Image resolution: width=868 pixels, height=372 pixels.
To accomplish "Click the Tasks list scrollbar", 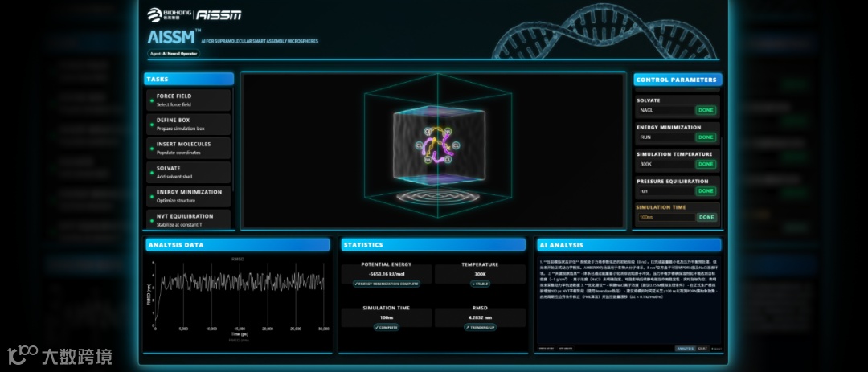I will 233,138.
